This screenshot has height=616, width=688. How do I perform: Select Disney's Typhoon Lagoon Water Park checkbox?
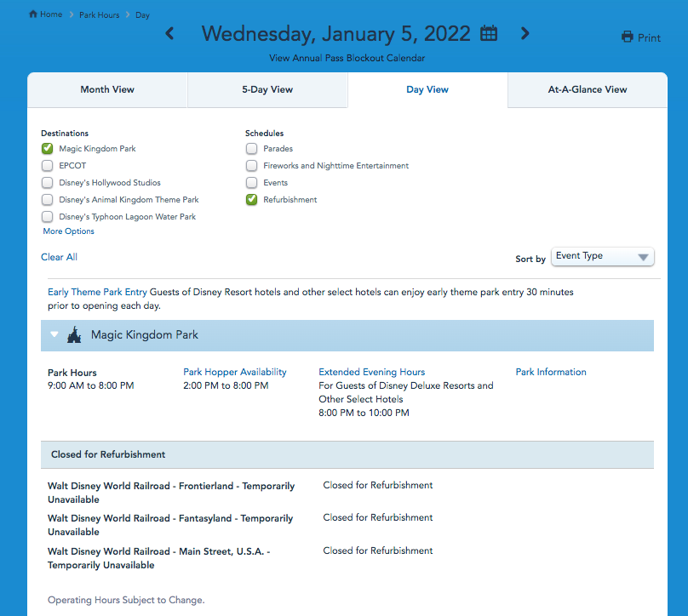[48, 217]
